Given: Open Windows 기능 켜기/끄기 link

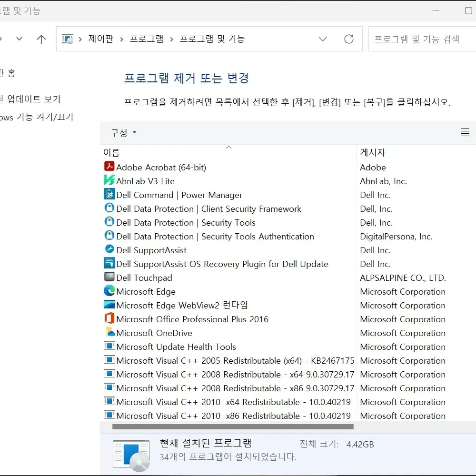Looking at the screenshot, I should click(x=37, y=117).
